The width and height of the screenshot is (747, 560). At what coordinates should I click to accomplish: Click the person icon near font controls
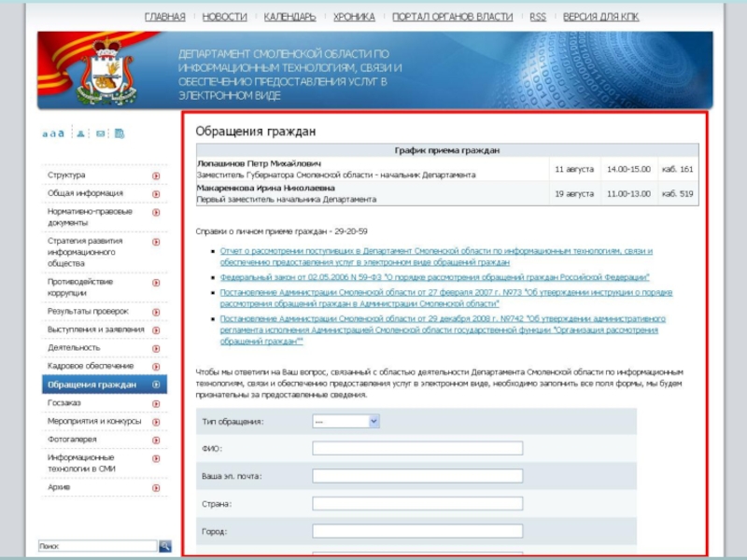pyautogui.click(x=80, y=133)
